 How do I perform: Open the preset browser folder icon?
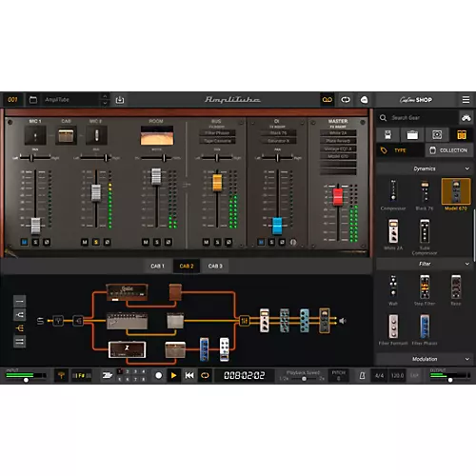click(33, 100)
